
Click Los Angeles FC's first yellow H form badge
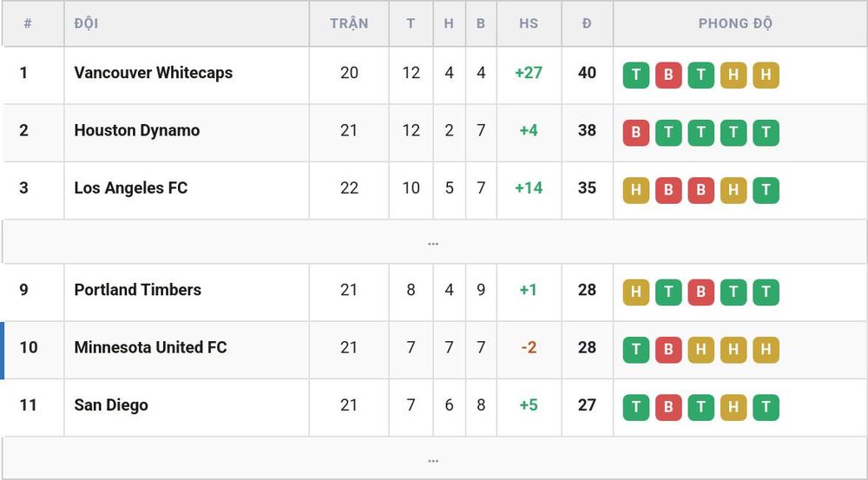[635, 190]
